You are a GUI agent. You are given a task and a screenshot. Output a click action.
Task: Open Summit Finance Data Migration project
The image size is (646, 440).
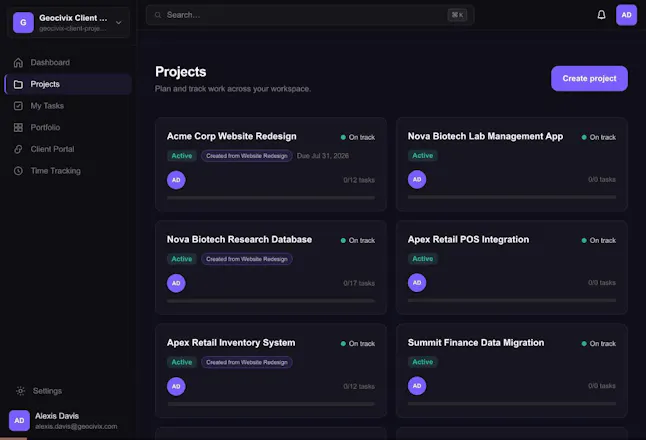[476, 343]
